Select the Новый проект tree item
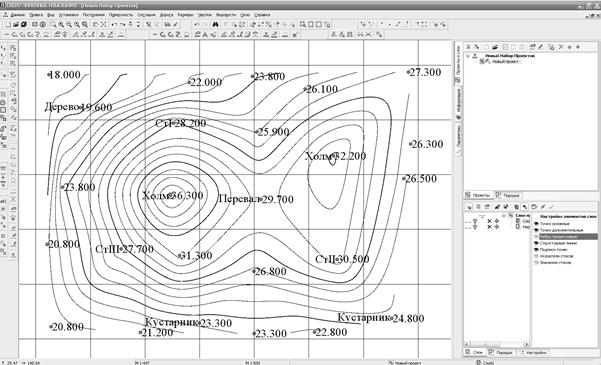The width and height of the screenshot is (601, 365). [x=505, y=61]
